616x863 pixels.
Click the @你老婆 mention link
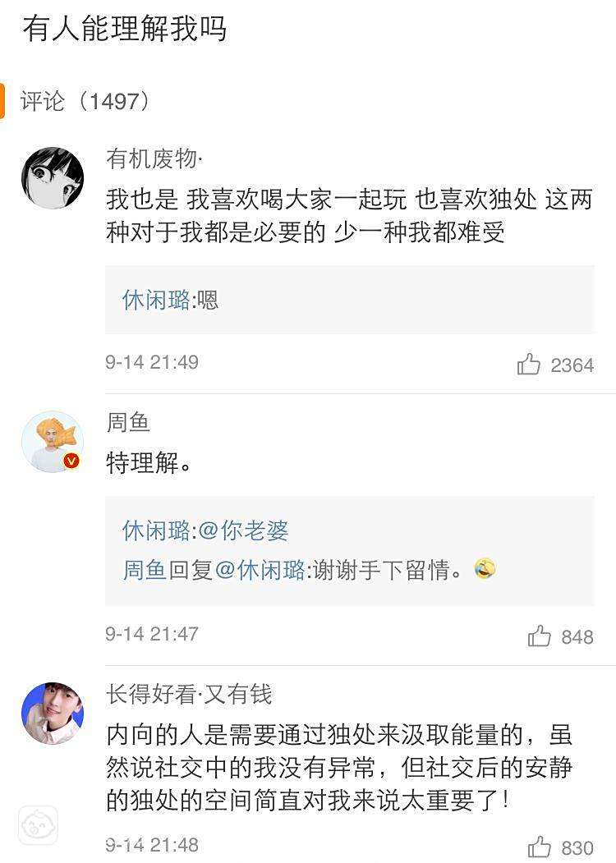tap(243, 530)
